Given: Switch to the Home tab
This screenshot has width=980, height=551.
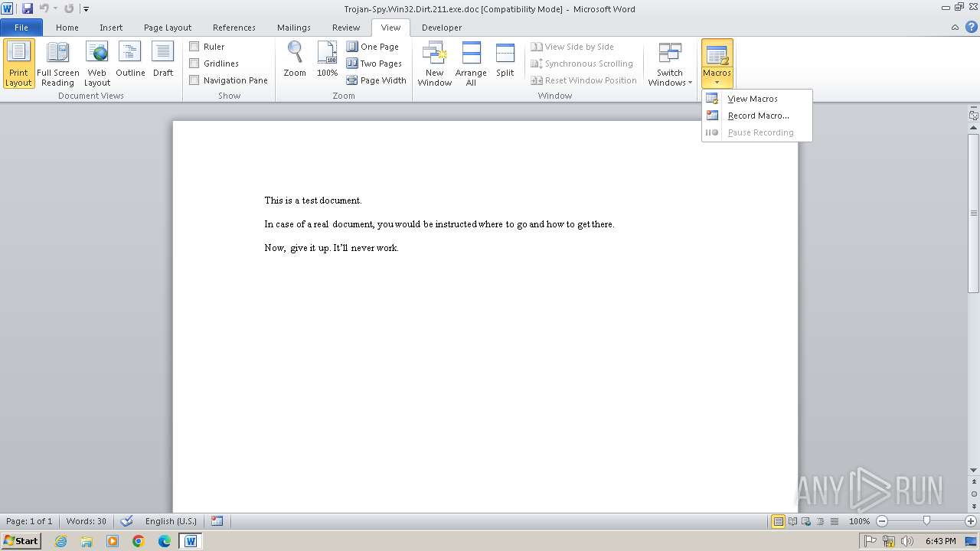Looking at the screenshot, I should [x=67, y=28].
